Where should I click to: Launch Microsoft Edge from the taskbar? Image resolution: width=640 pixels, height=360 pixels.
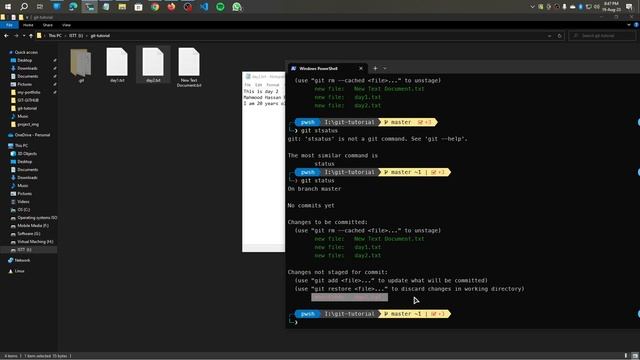pyautogui.click(x=73, y=7)
